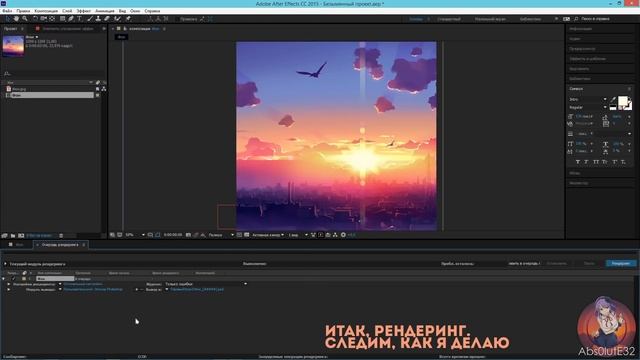Toggle transparency grid in viewer footer
Viewport: 640px width, 360px height.
tap(247, 235)
